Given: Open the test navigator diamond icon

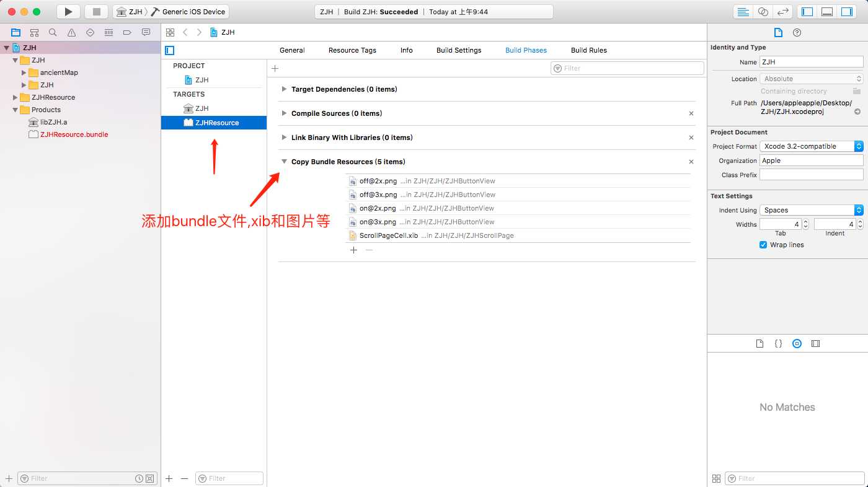Looking at the screenshot, I should point(90,32).
